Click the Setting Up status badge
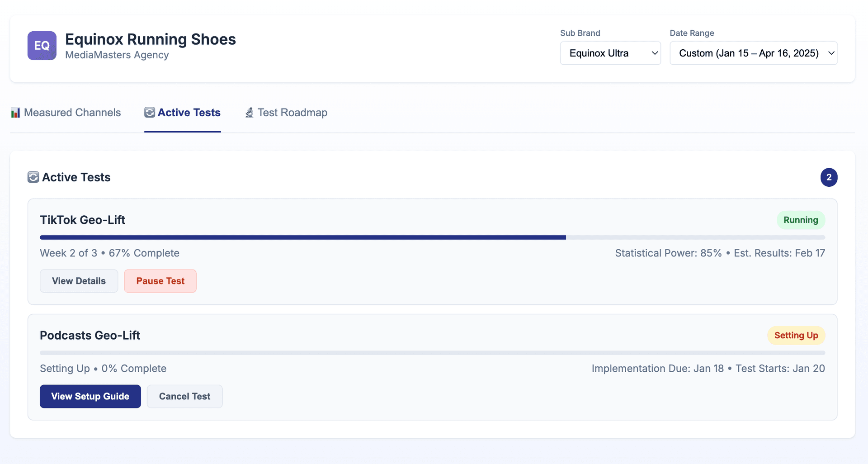The width and height of the screenshot is (868, 464). tap(796, 336)
